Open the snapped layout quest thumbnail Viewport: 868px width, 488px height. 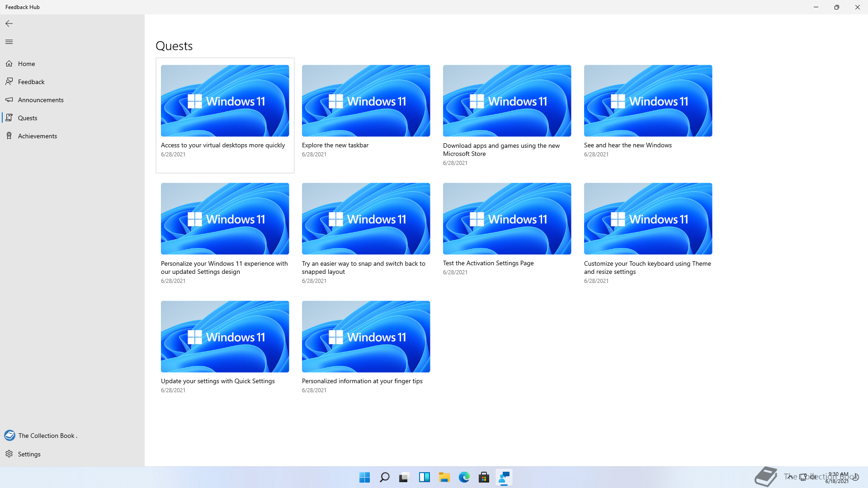(x=366, y=219)
